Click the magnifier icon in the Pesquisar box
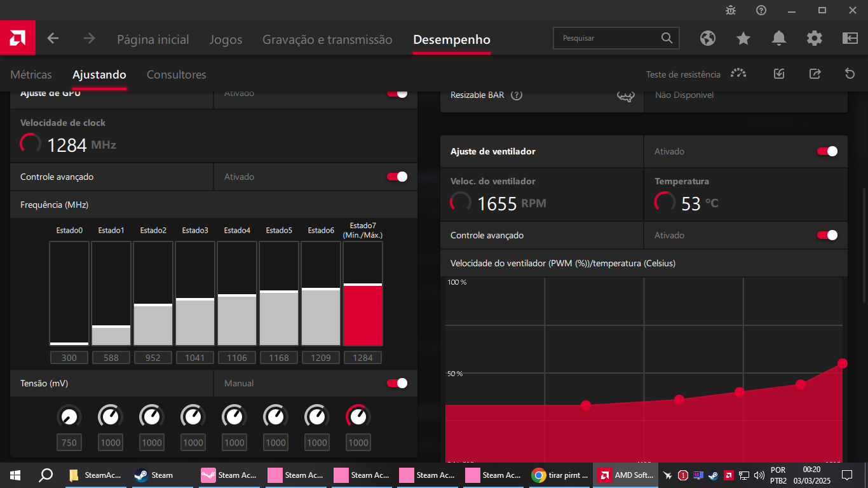Image resolution: width=868 pixels, height=488 pixels. (667, 38)
